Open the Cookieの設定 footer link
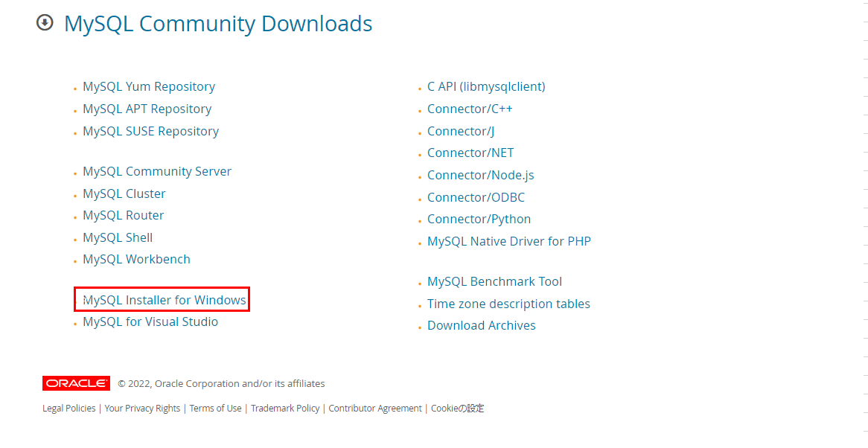Screen dimensions: 868x448 (x=458, y=408)
